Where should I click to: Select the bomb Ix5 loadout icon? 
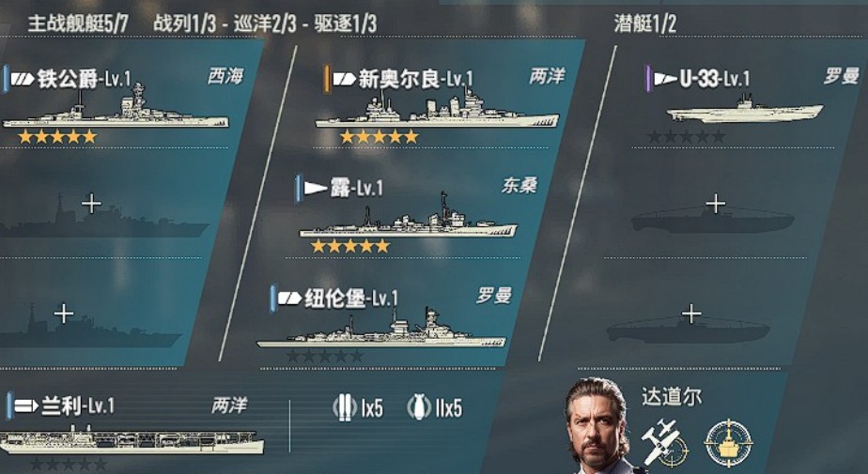[345, 408]
